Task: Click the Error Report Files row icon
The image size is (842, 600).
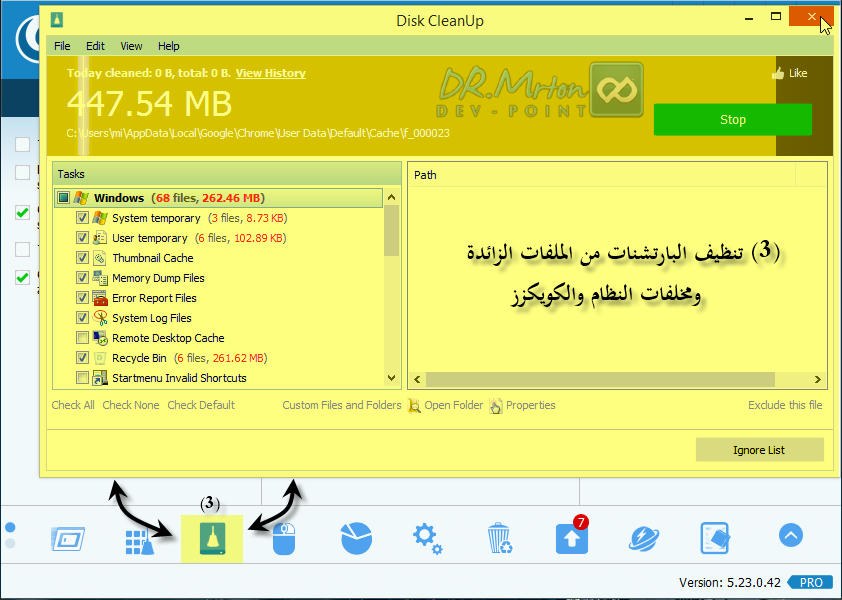Action: [100, 298]
